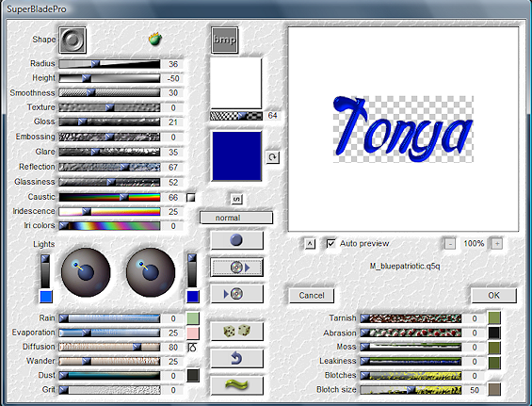Pick the pink Evaporation color swatch

tap(193, 333)
